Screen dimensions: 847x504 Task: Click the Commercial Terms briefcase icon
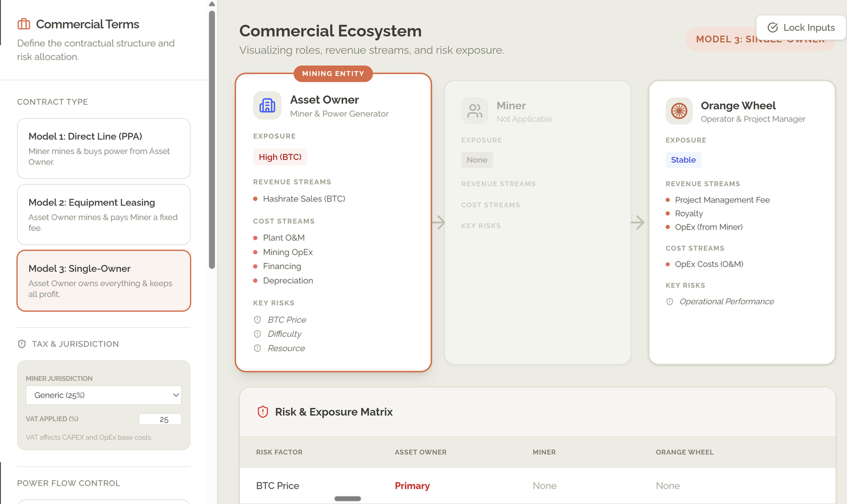(24, 24)
